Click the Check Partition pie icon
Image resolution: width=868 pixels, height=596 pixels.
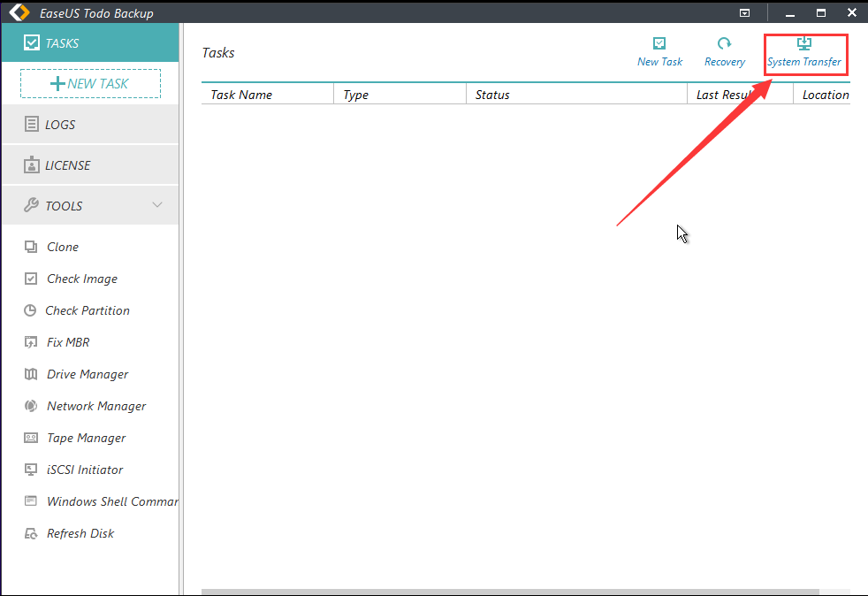30,310
